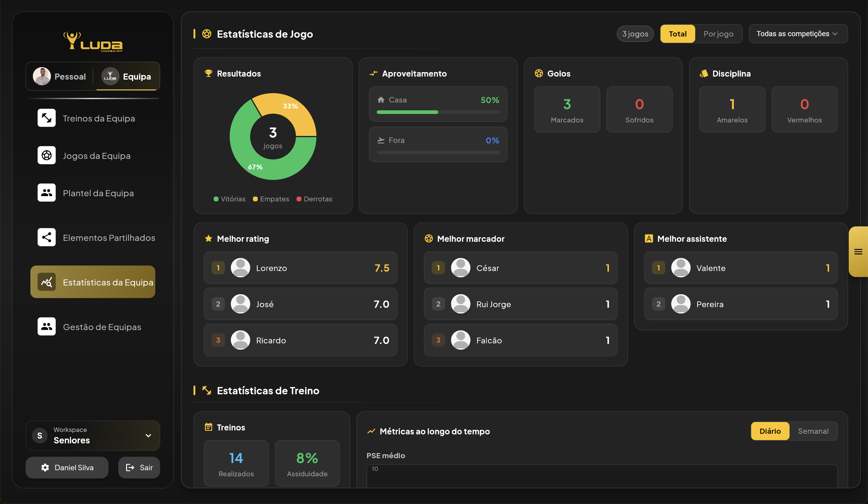Click the Workspace chevron arrow

click(x=149, y=436)
